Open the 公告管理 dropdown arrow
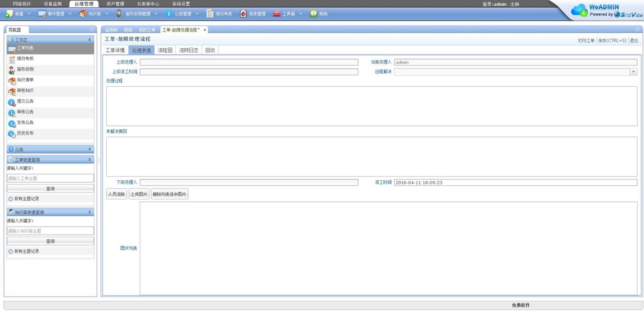 point(197,14)
